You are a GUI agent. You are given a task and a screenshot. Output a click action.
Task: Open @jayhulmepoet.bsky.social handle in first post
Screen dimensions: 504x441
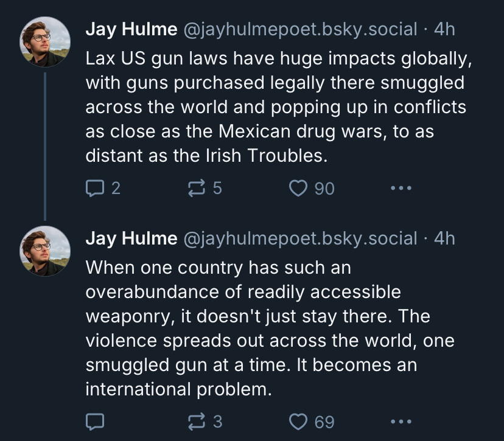pyautogui.click(x=300, y=30)
